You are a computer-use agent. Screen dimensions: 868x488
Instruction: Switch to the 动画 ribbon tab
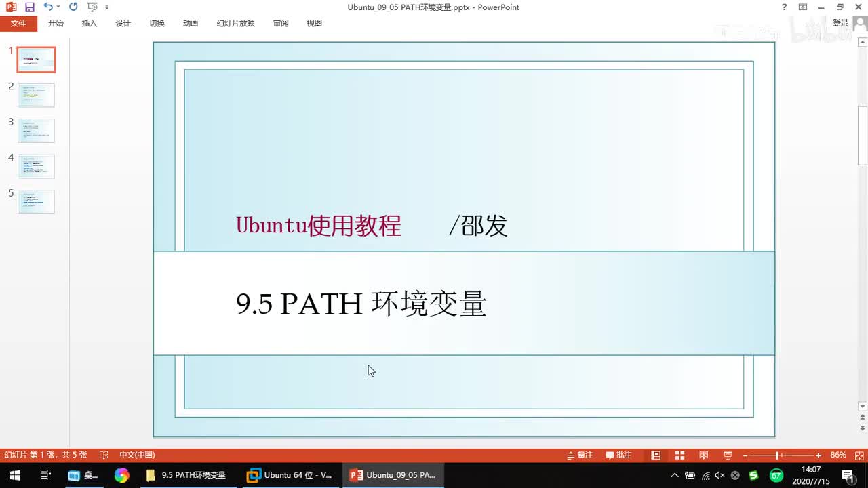pyautogui.click(x=191, y=23)
